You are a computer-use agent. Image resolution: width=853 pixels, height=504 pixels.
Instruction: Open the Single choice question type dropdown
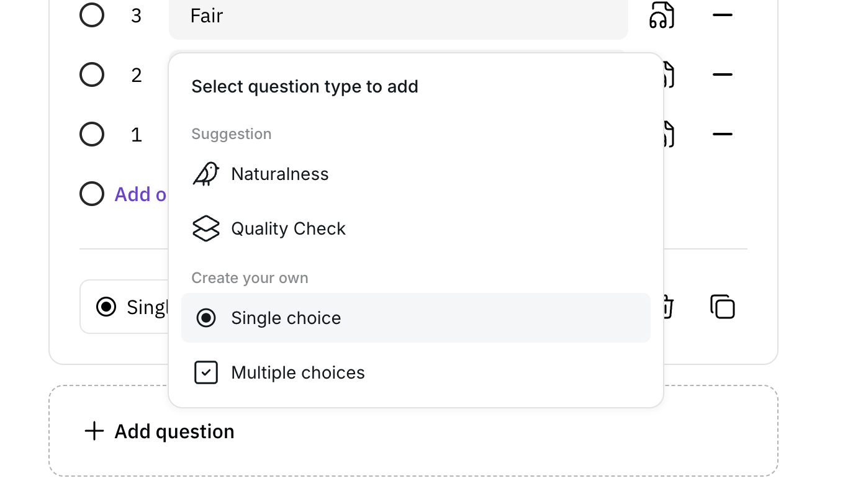click(x=124, y=307)
